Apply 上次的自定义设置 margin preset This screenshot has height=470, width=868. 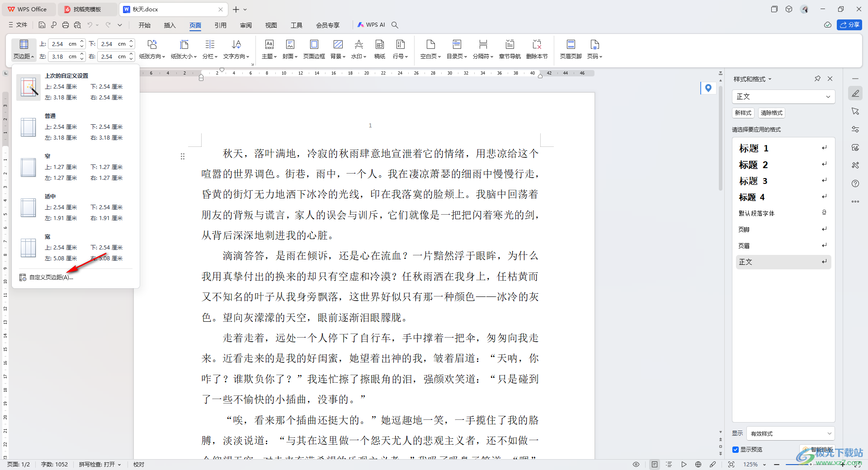(x=75, y=87)
